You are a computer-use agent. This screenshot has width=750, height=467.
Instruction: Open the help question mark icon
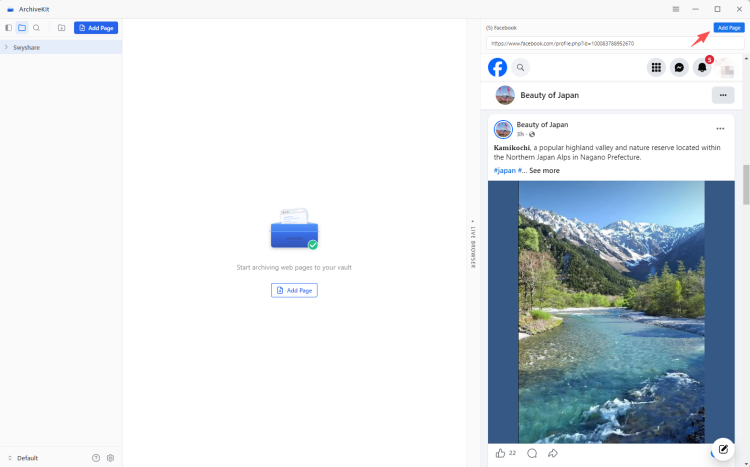click(96, 458)
